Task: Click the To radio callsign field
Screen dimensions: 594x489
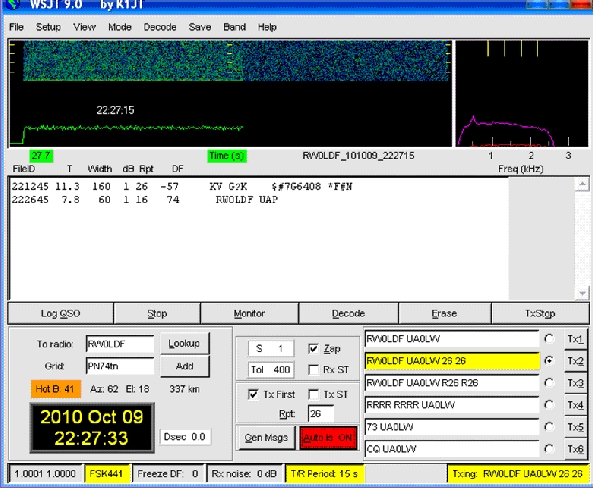Action: pos(120,344)
